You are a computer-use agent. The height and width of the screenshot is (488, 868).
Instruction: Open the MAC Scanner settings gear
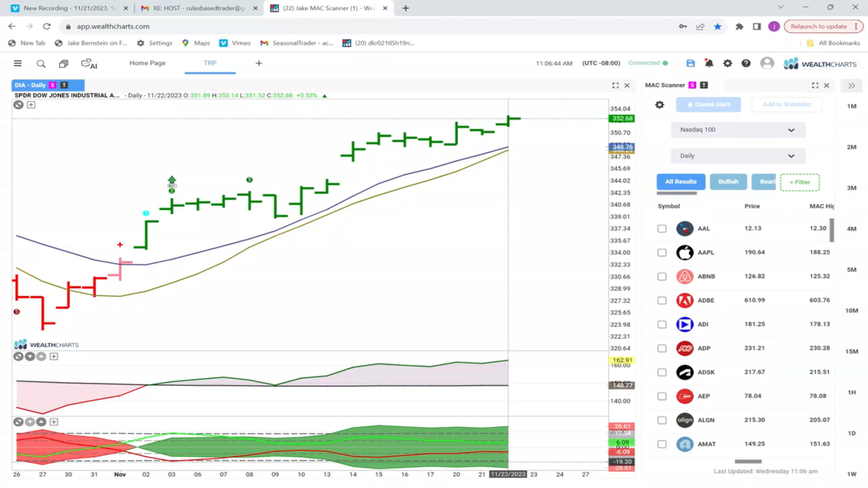(x=660, y=105)
